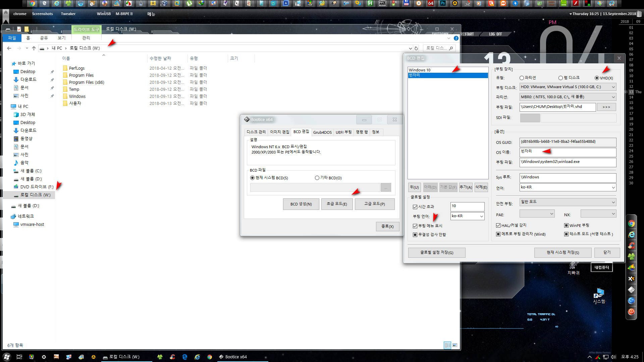
Task: Open the 파티션 MBR0 dropdown
Action: pyautogui.click(x=568, y=97)
